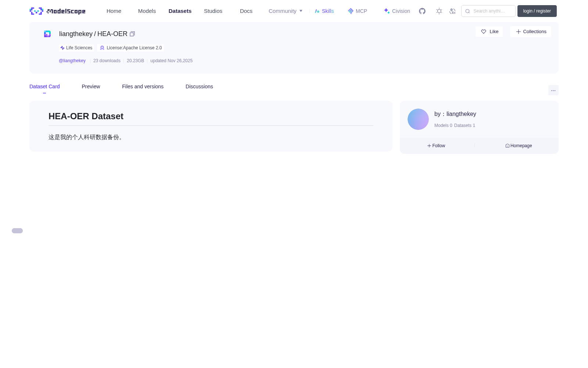Focus the Search anything input field
Screen dimensions: 588x368
(488, 11)
